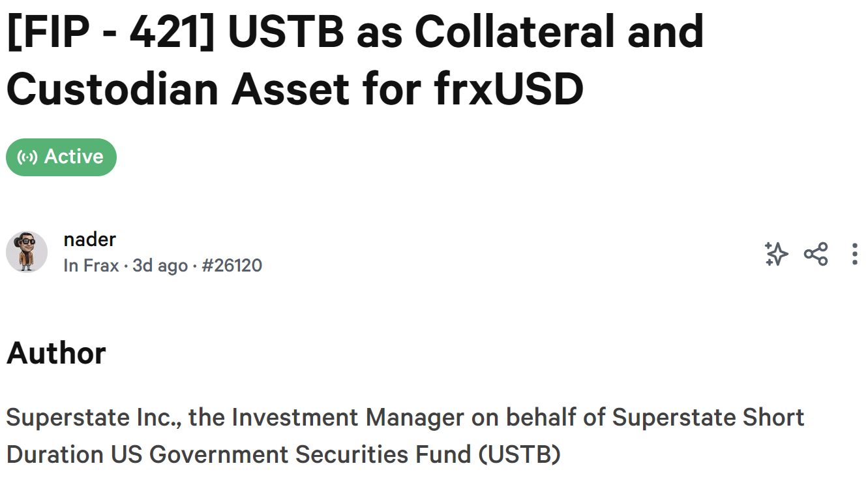This screenshot has width=868, height=485.
Task: Click the 3d ago timestamp
Action: [160, 266]
